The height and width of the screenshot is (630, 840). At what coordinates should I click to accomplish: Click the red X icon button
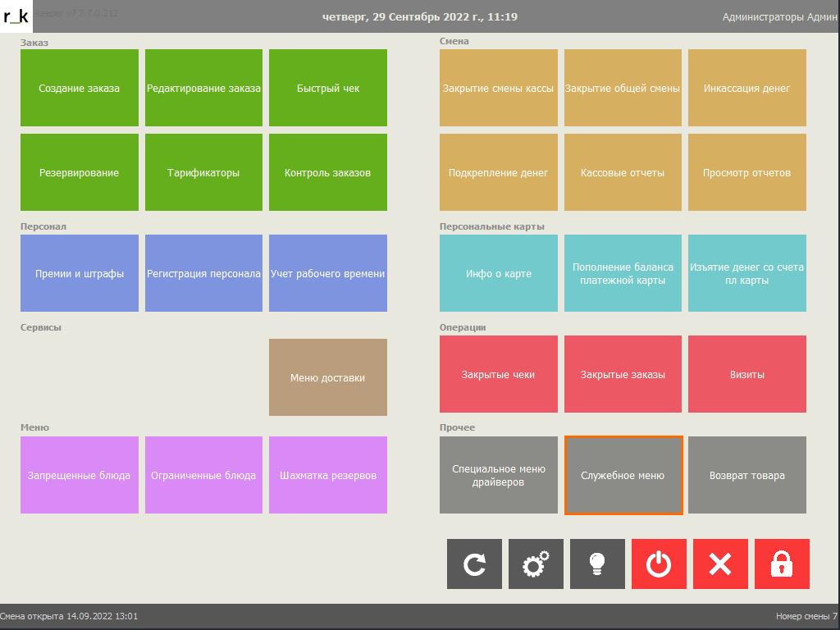720,564
